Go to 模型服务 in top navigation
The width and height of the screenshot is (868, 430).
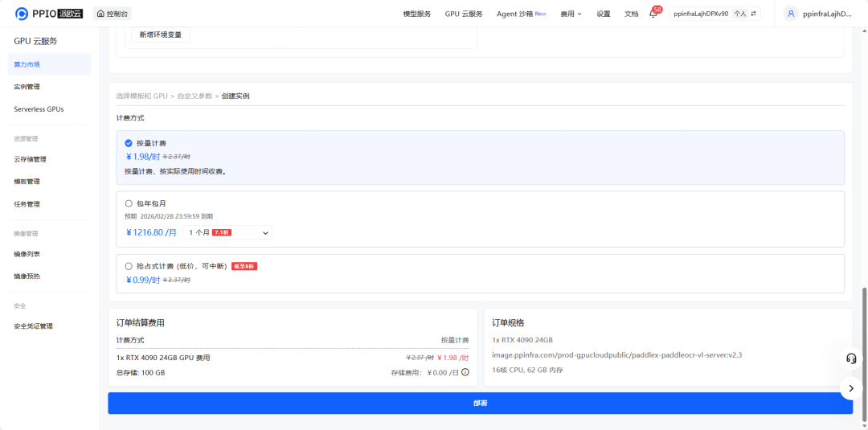[416, 14]
